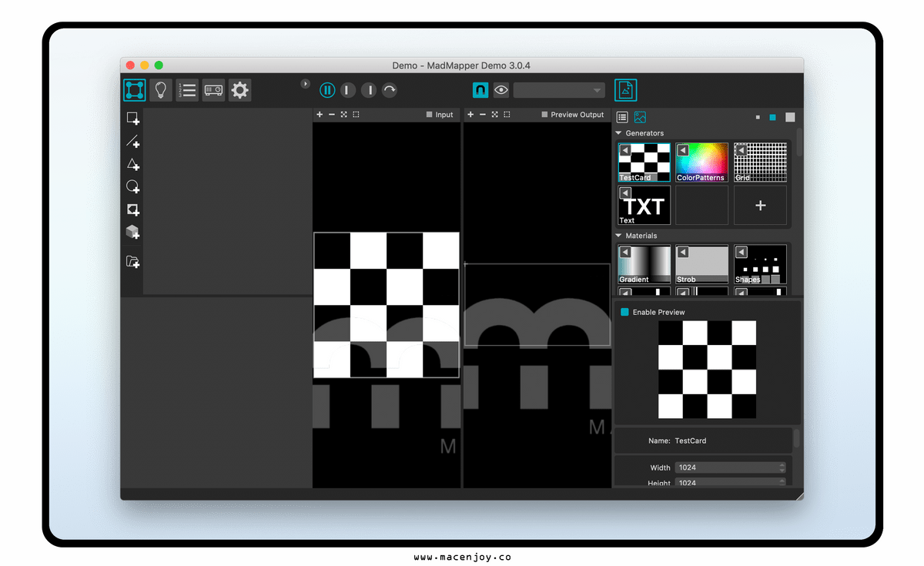The width and height of the screenshot is (924, 566).
Task: Switch media library to list view
Action: point(622,117)
